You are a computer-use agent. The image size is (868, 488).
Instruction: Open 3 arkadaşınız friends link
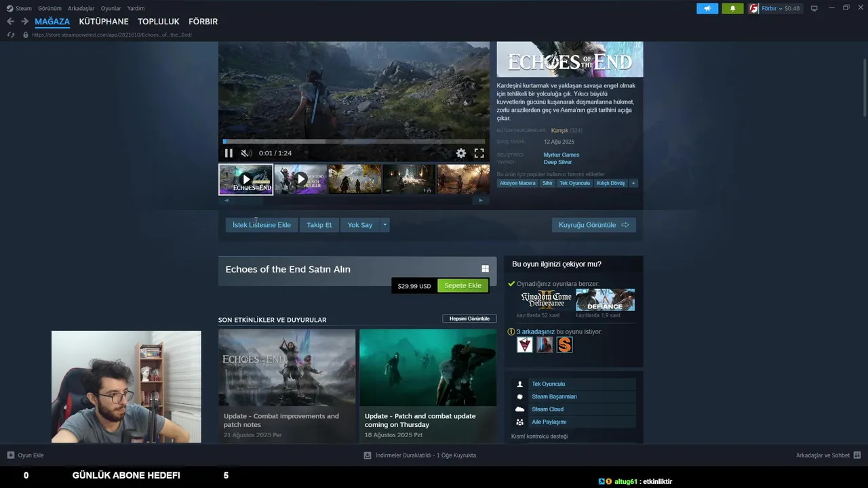(x=535, y=332)
